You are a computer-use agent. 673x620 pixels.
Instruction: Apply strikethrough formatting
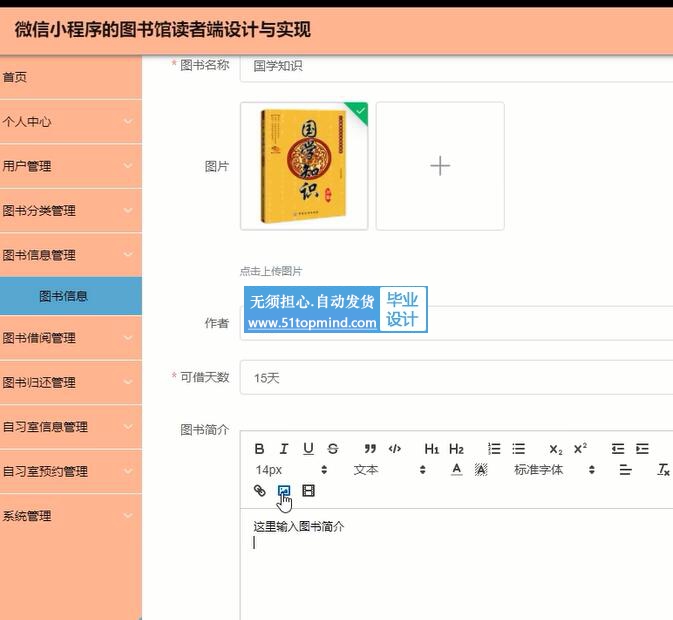point(333,449)
